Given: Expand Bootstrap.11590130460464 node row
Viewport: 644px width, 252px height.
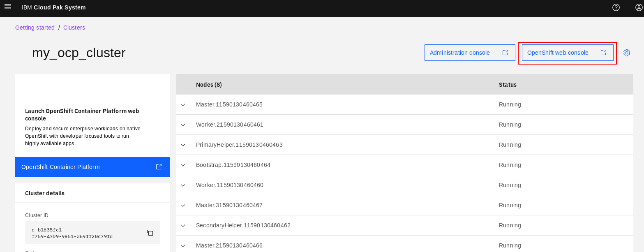Looking at the screenshot, I should (183, 165).
